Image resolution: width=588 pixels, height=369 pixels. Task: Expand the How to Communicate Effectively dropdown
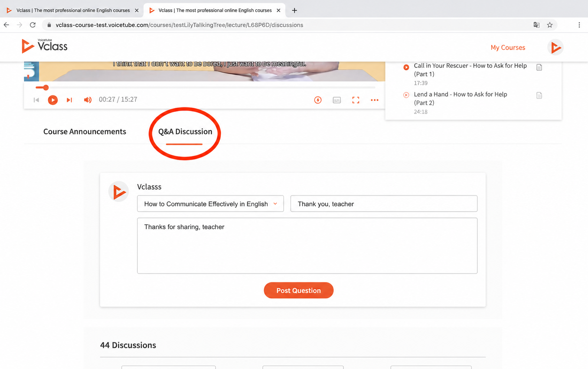tap(210, 204)
